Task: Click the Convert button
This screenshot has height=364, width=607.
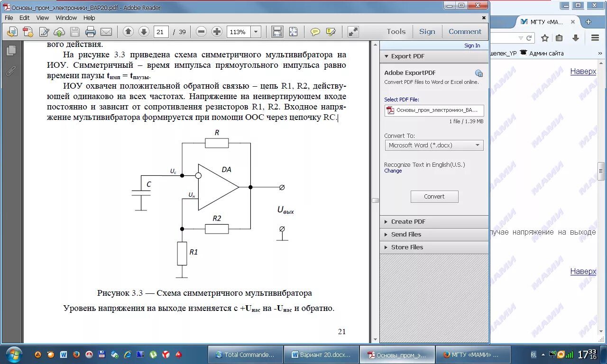Action: pyautogui.click(x=434, y=197)
